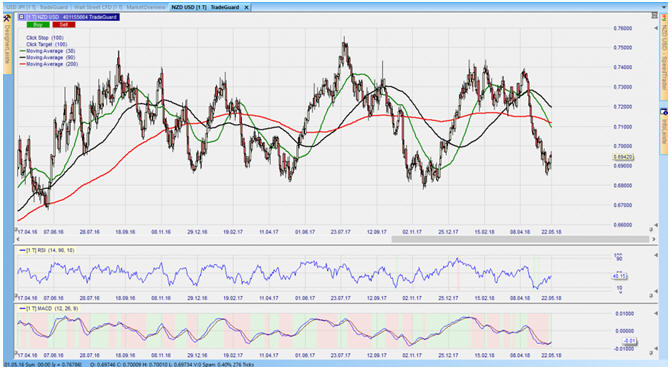Select the MACD (12, 26, 9) indicator label

[x=49, y=308]
